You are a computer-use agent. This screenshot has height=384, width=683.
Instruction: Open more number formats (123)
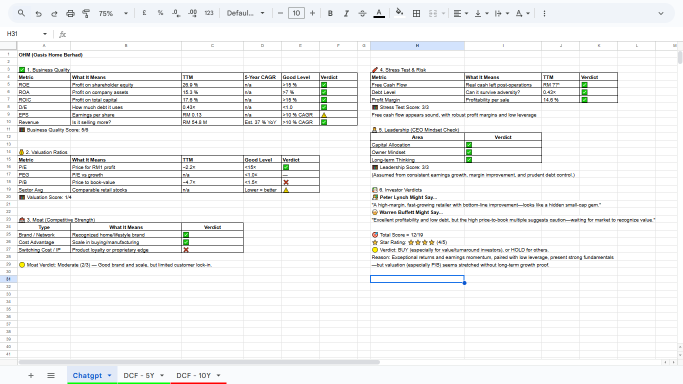(209, 13)
